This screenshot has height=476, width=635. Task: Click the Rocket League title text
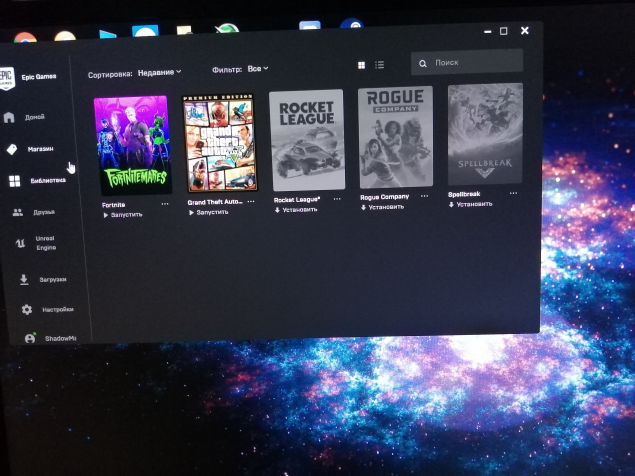coord(297,200)
